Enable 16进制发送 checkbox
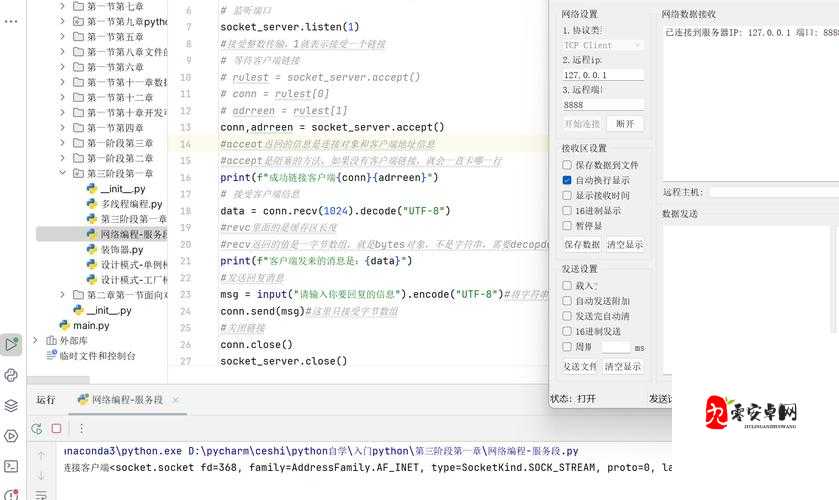The width and height of the screenshot is (839, 500). pyautogui.click(x=567, y=331)
